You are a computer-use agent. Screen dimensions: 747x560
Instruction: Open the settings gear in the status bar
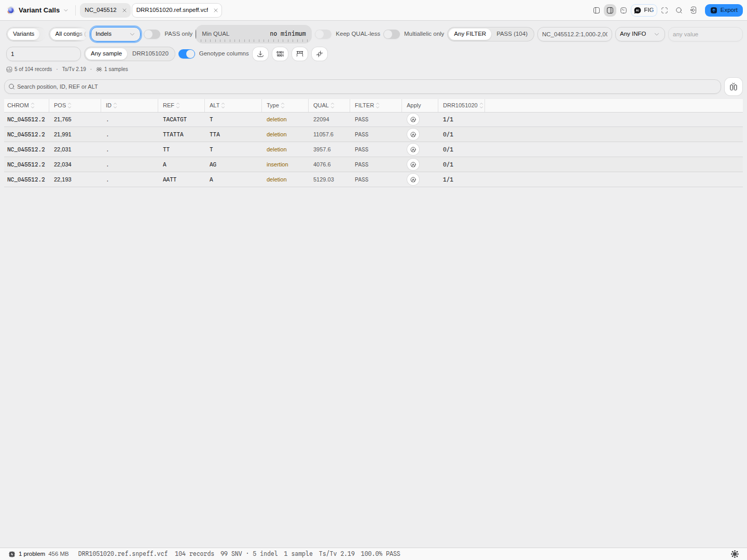tap(12, 554)
